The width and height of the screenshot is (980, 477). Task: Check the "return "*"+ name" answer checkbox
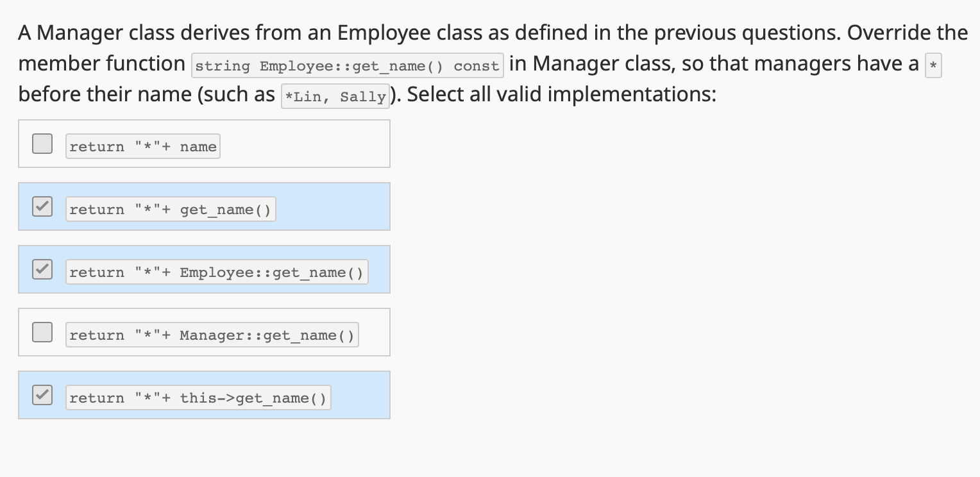(42, 144)
